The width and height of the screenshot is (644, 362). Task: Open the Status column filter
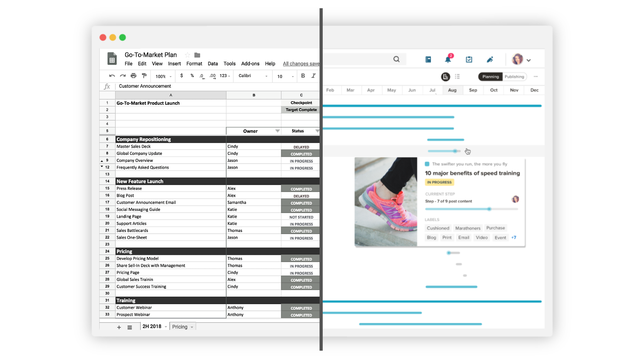click(317, 131)
